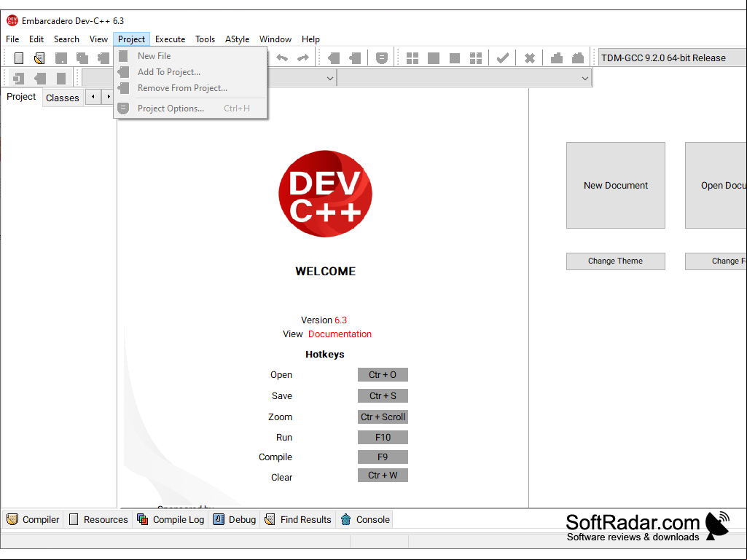Click the Remove from Project toolbar icon

355,58
